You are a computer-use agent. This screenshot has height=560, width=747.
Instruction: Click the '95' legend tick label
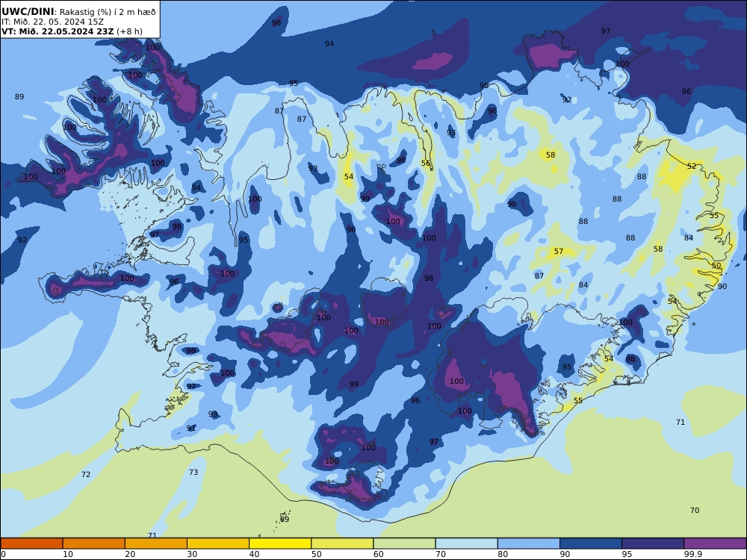[x=627, y=554]
